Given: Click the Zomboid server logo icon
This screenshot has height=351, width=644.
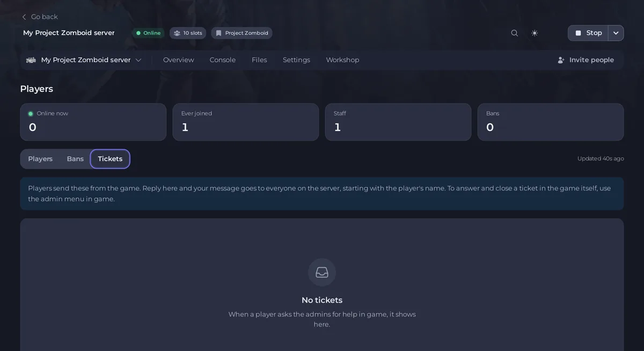Looking at the screenshot, I should (x=31, y=60).
